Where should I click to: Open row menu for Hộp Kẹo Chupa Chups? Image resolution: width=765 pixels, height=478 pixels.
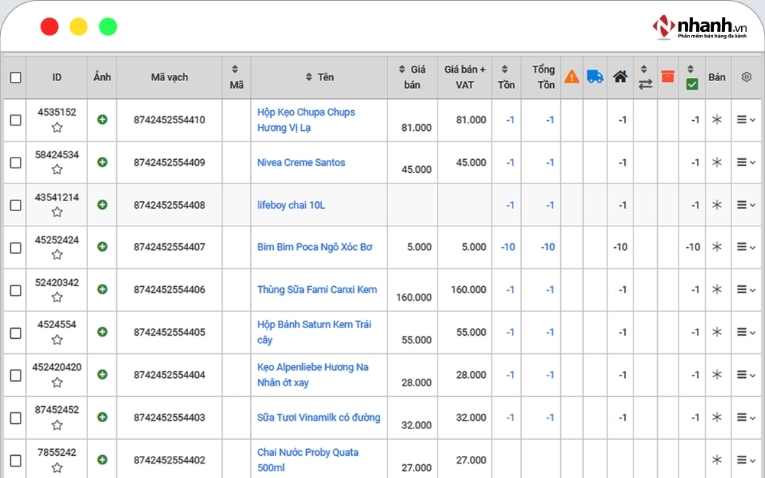[745, 120]
